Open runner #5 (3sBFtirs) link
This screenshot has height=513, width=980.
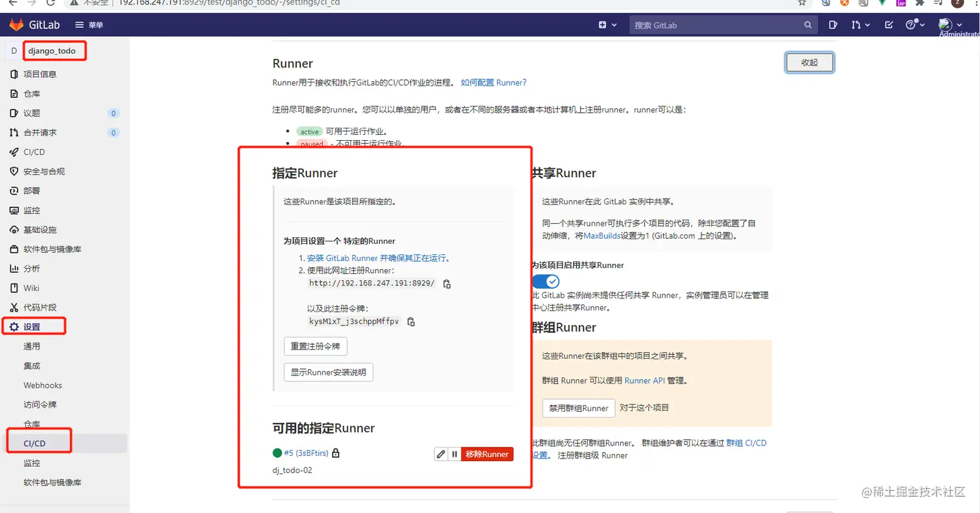tap(306, 454)
